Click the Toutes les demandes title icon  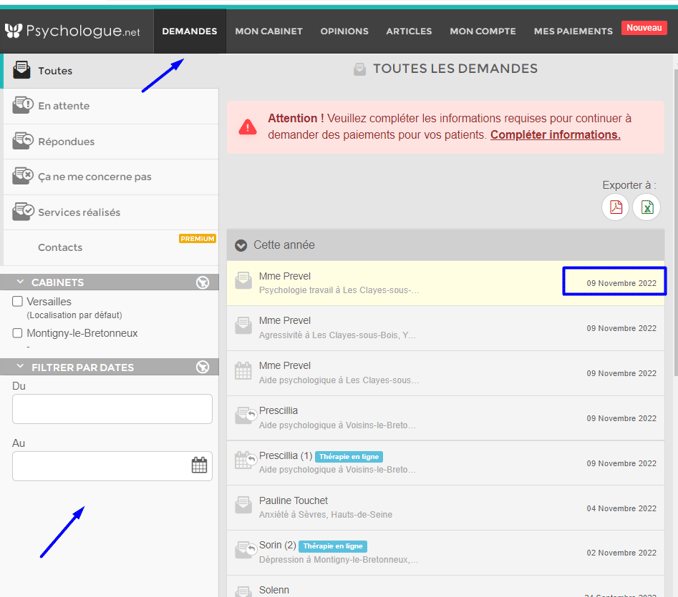pos(360,69)
